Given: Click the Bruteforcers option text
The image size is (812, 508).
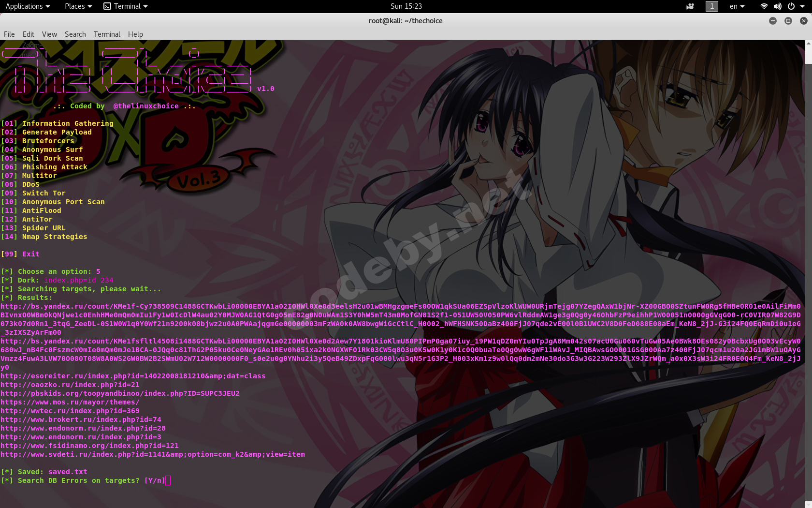Looking at the screenshot, I should tap(48, 141).
